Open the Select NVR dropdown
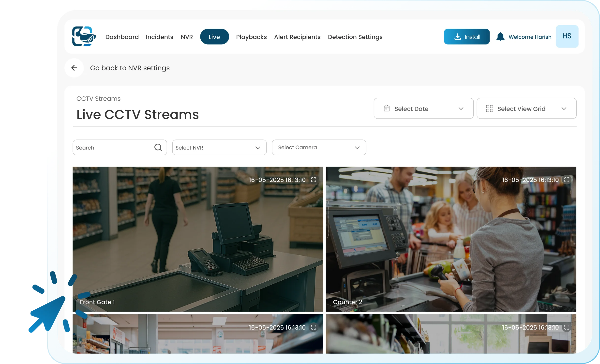This screenshot has width=600, height=364. pos(219,148)
